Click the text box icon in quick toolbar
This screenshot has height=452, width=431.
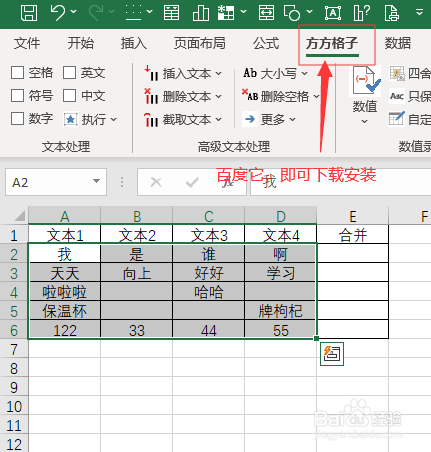click(333, 13)
